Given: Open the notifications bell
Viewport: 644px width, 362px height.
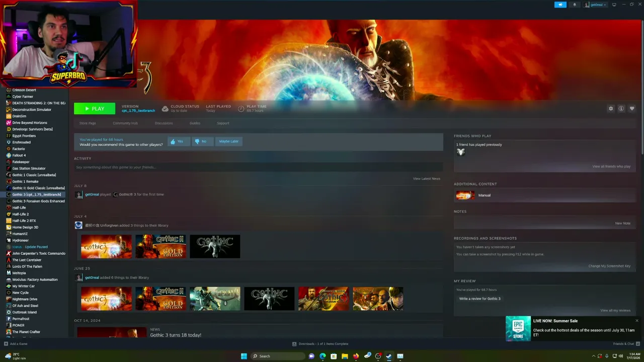Looking at the screenshot, I should tap(575, 5).
